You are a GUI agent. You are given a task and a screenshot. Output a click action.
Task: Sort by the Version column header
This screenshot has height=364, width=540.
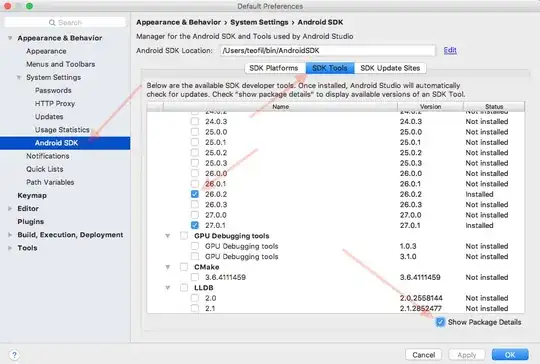[x=430, y=106]
